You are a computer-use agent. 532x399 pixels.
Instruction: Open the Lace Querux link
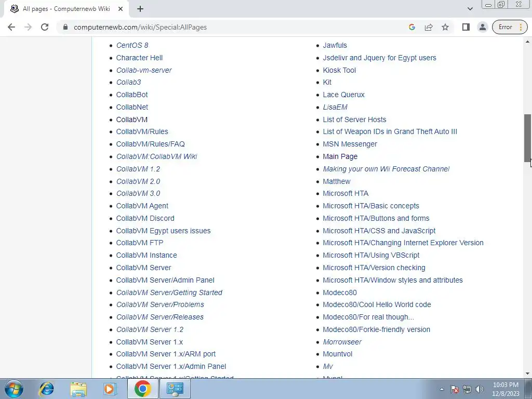pos(344,95)
